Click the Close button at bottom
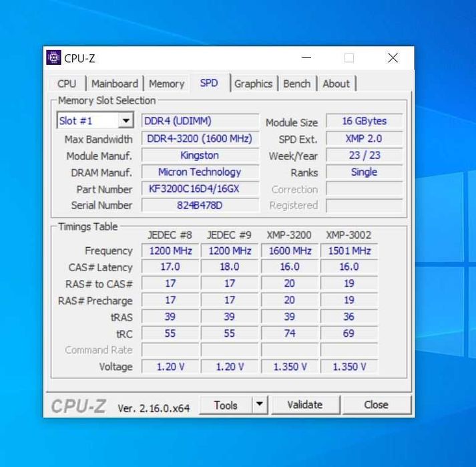476x467 pixels. (377, 405)
